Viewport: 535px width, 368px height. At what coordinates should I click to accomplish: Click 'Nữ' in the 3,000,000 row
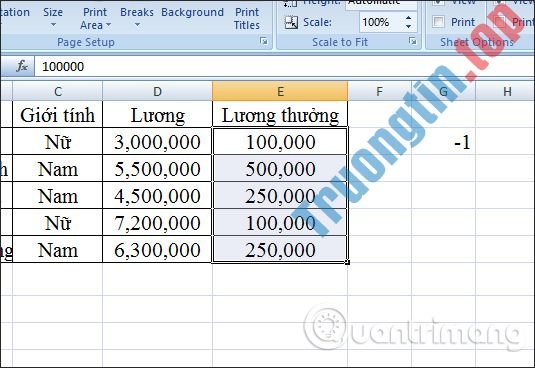(58, 142)
